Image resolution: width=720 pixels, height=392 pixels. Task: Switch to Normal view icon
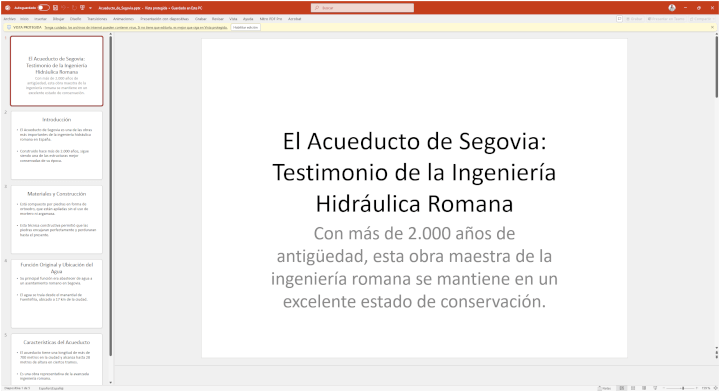pos(622,388)
